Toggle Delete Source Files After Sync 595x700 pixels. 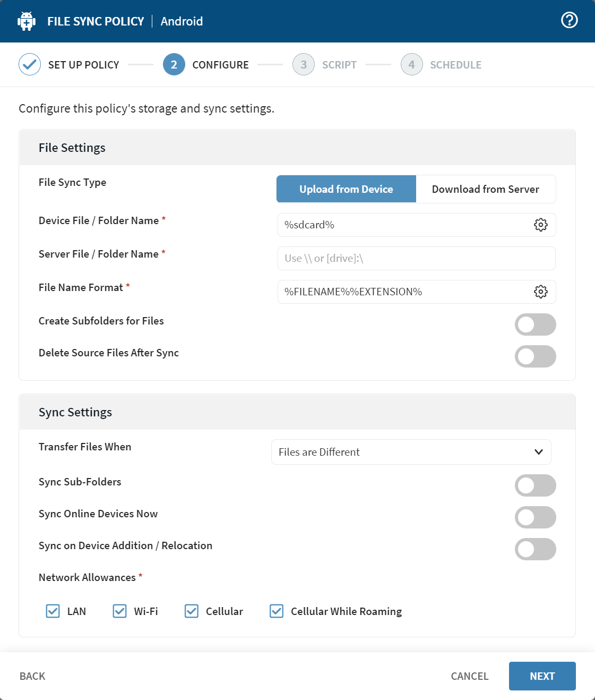click(535, 356)
